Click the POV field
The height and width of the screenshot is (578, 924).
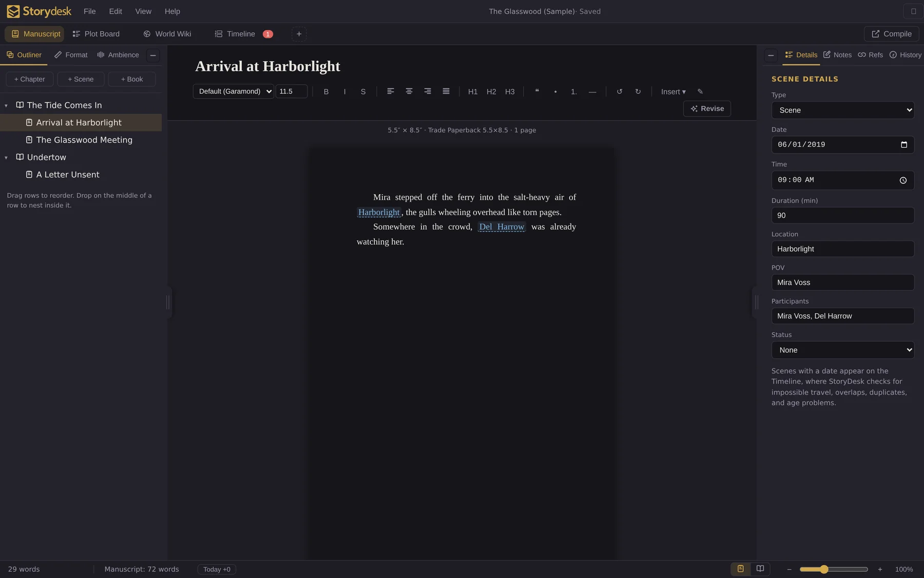click(x=843, y=283)
